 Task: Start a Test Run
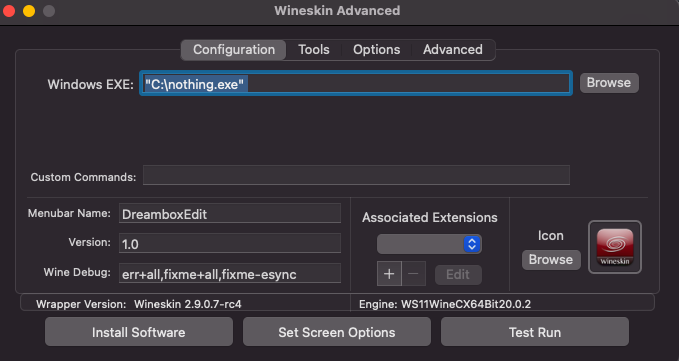[535, 332]
